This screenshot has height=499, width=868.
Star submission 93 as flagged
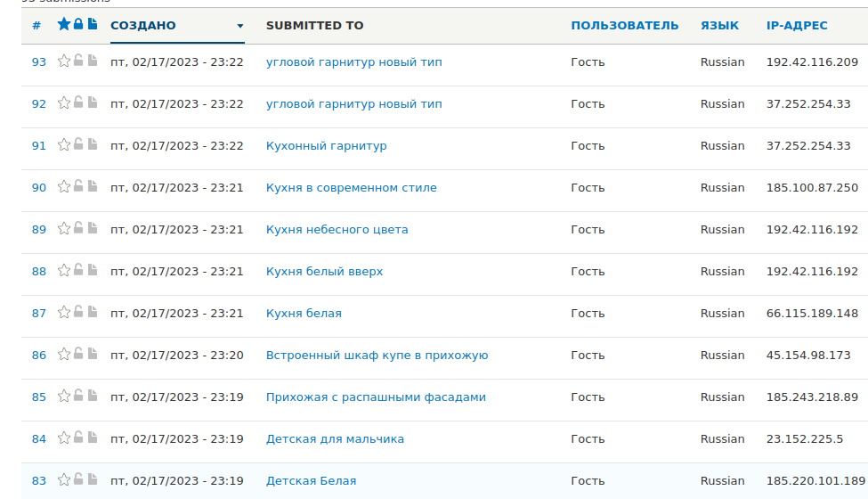tap(64, 61)
